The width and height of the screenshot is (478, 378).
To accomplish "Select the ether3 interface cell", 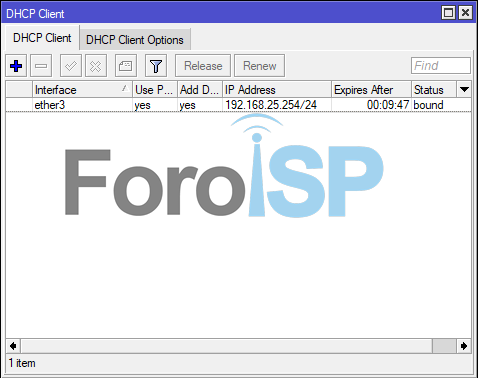I will [82, 105].
